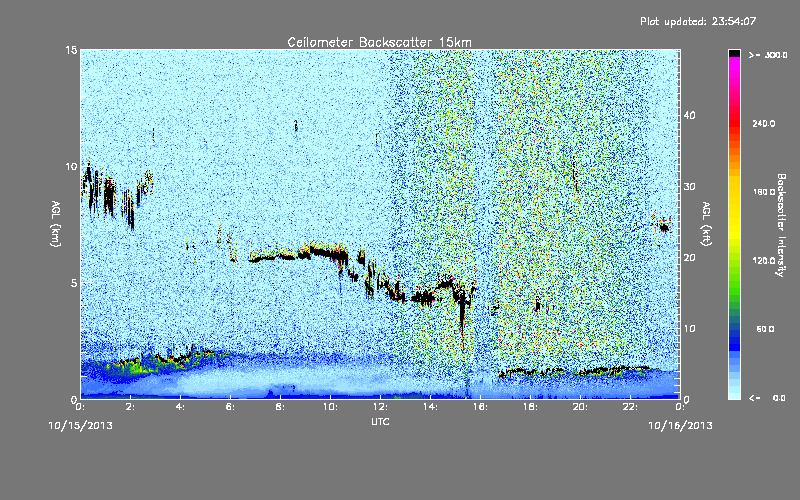Click the start date label 10/15/2013

pyautogui.click(x=81, y=426)
